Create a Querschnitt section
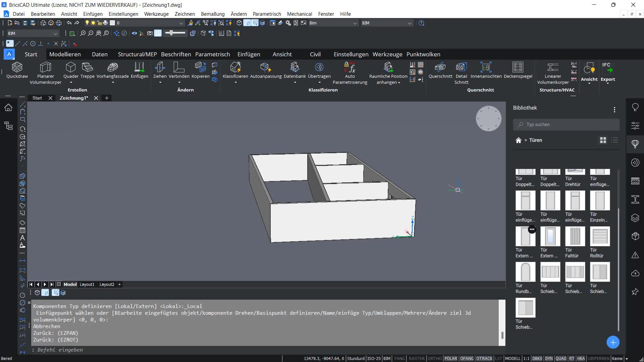 click(440, 70)
